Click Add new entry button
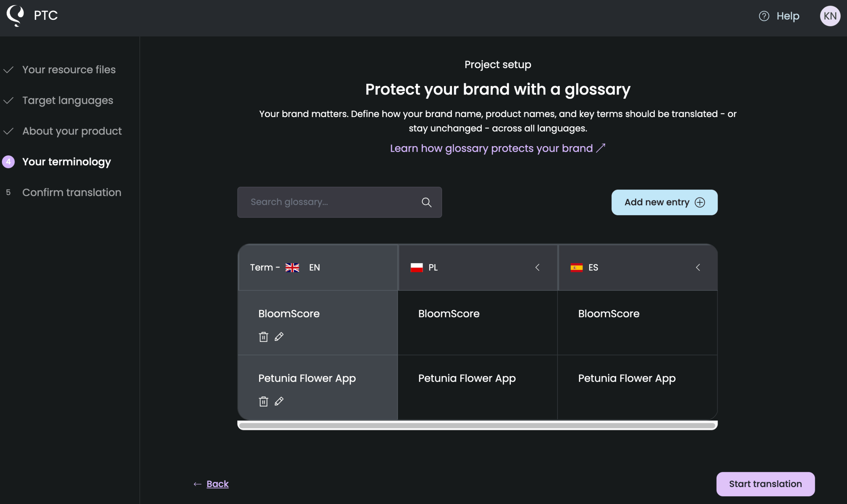 tap(664, 202)
